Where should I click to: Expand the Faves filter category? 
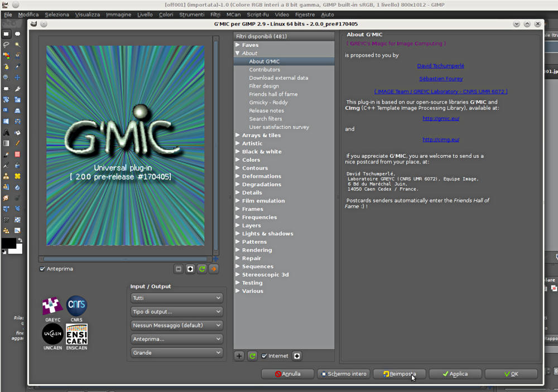click(x=237, y=45)
